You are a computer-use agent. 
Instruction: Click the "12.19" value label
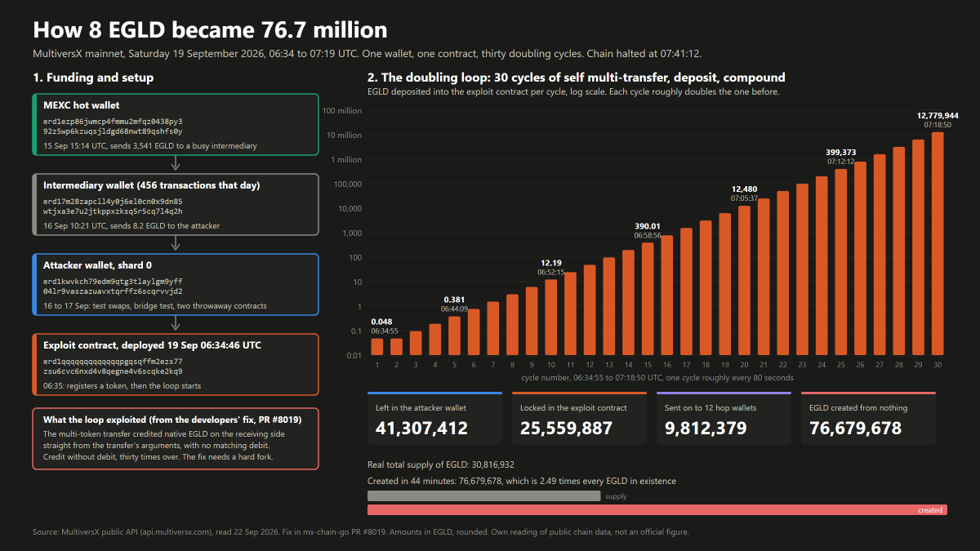coord(551,263)
